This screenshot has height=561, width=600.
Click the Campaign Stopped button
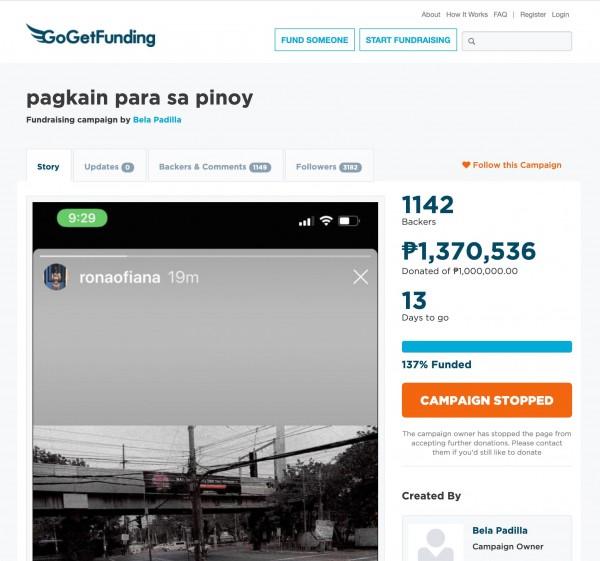point(487,400)
